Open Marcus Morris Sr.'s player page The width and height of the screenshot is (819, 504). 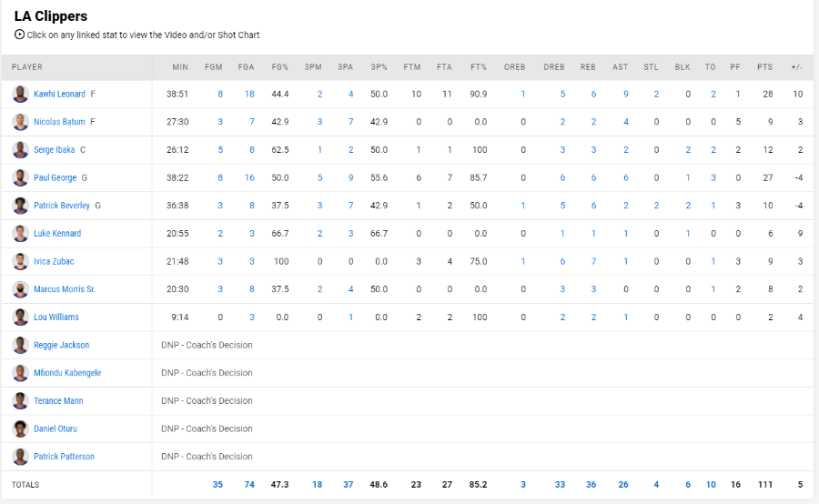65,288
